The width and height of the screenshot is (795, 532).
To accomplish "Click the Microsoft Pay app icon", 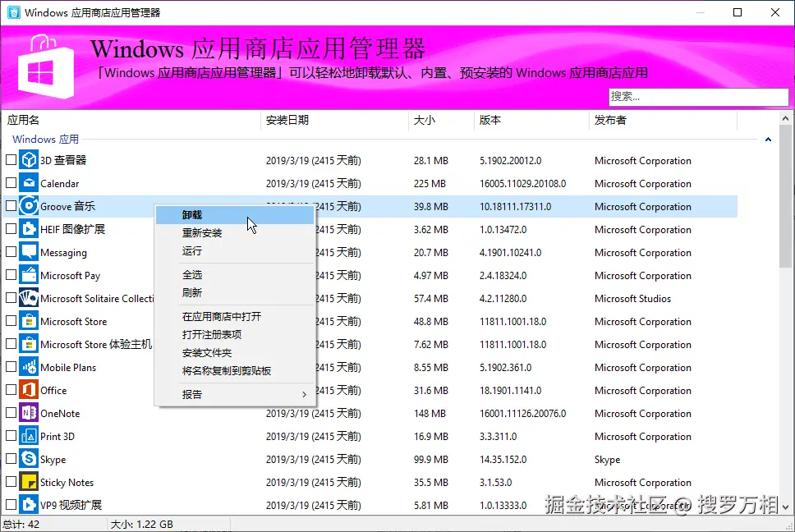I will coord(29,275).
